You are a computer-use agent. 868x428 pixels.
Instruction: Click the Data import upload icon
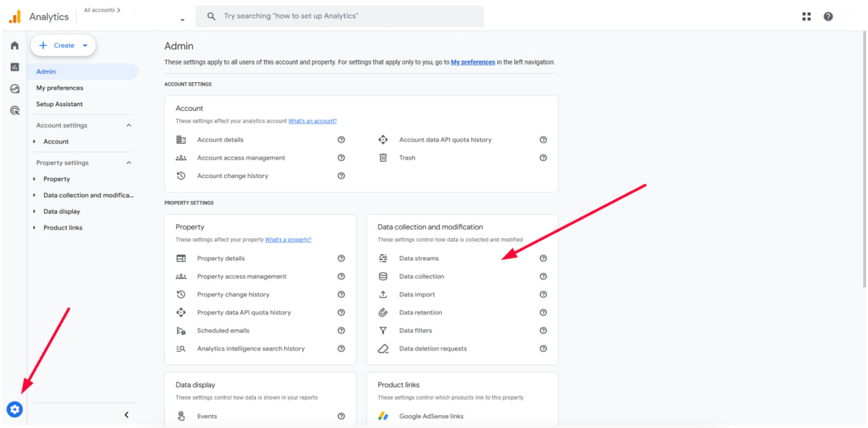(383, 294)
